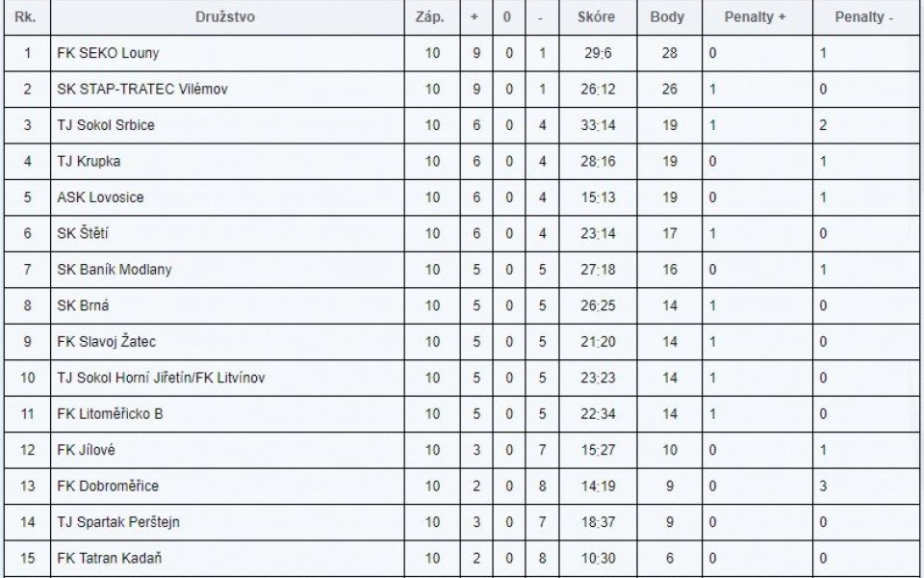Select FK Litoměřicko B team name
This screenshot has width=924, height=578.
110,413
